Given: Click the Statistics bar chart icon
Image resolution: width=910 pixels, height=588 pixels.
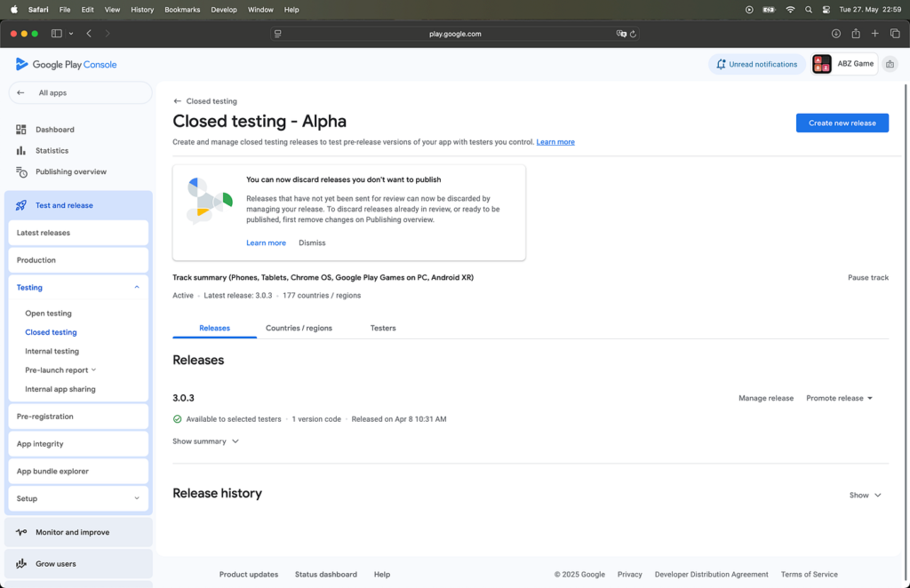Looking at the screenshot, I should point(21,151).
